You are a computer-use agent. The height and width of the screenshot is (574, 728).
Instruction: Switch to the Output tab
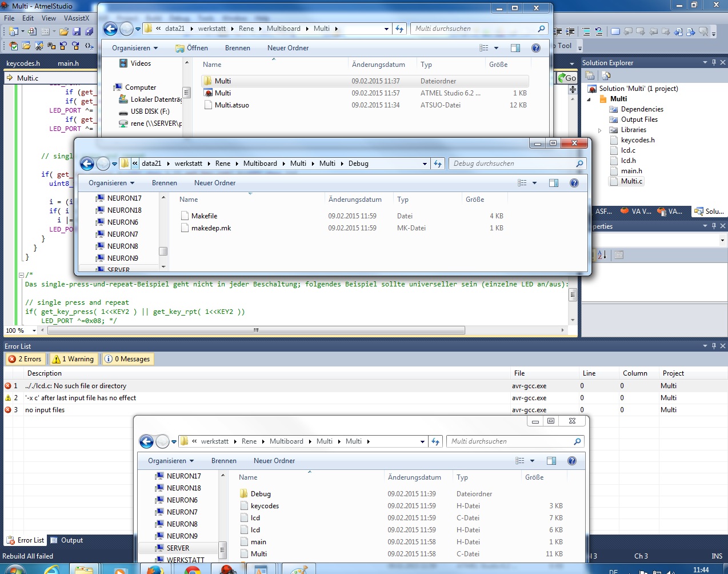(x=66, y=540)
